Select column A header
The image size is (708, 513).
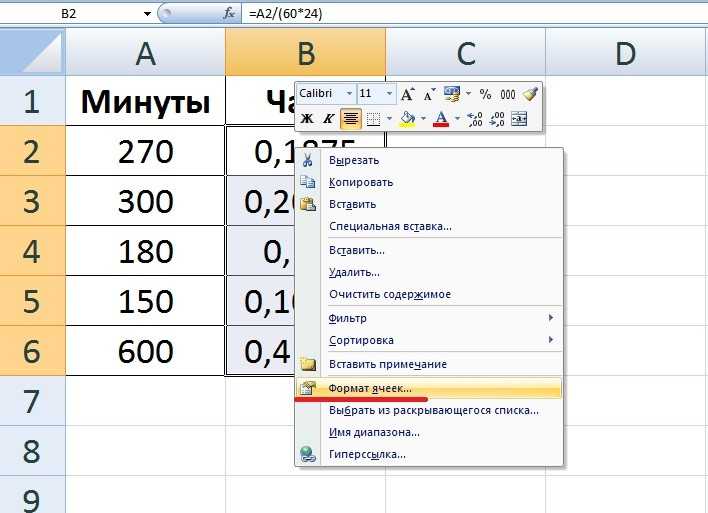pos(145,52)
